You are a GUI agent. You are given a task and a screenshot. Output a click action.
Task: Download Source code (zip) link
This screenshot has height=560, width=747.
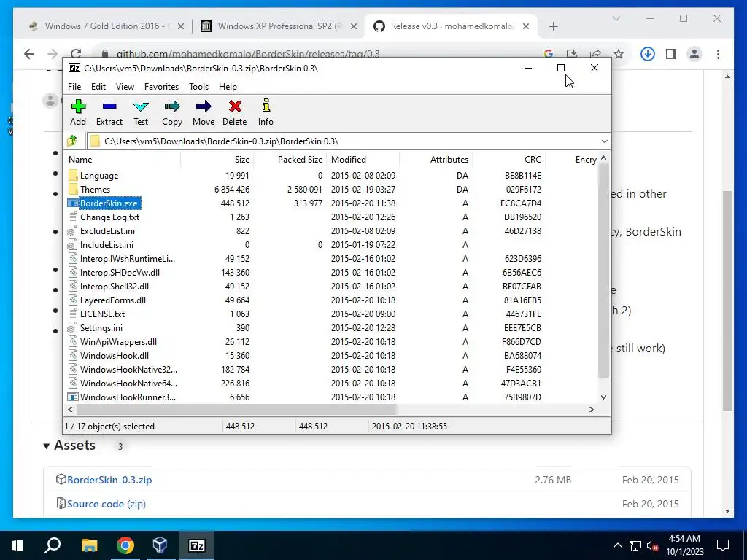[107, 504]
